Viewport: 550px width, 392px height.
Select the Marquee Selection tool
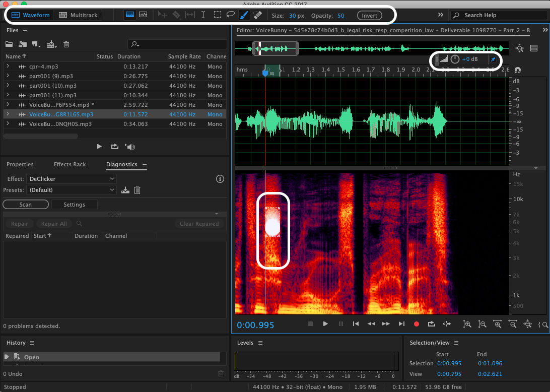tap(217, 15)
